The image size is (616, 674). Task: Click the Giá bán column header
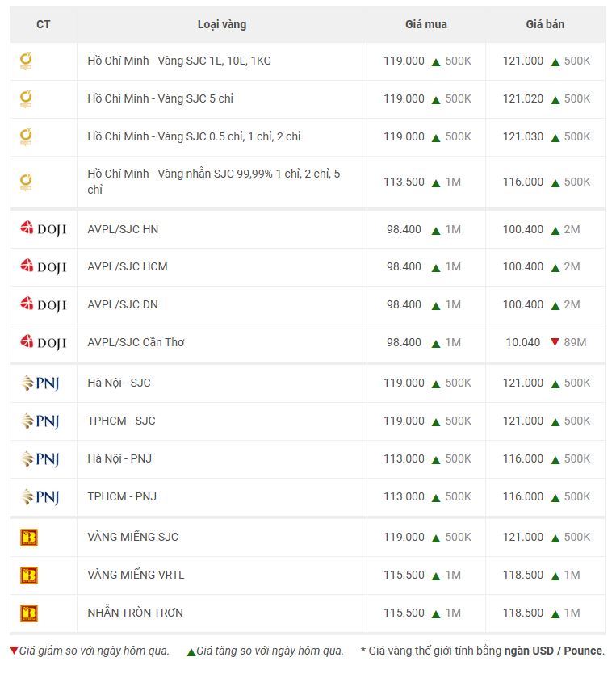(x=545, y=24)
